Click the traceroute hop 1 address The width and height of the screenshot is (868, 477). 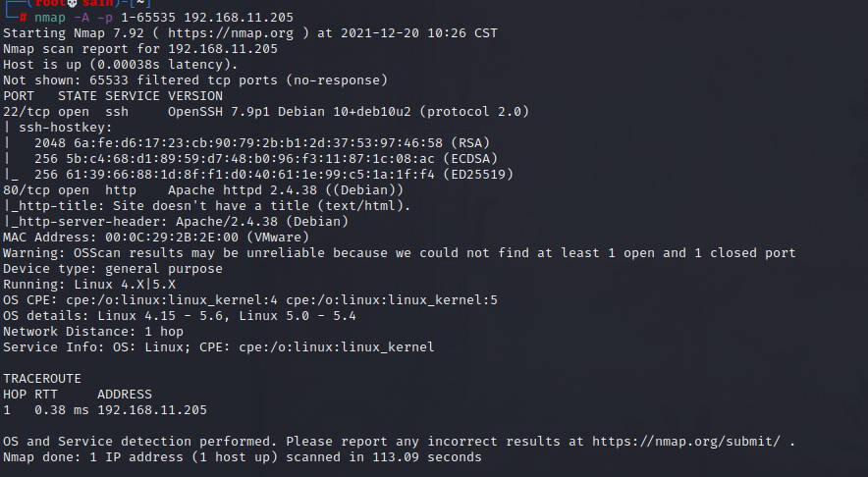pyautogui.click(x=152, y=410)
